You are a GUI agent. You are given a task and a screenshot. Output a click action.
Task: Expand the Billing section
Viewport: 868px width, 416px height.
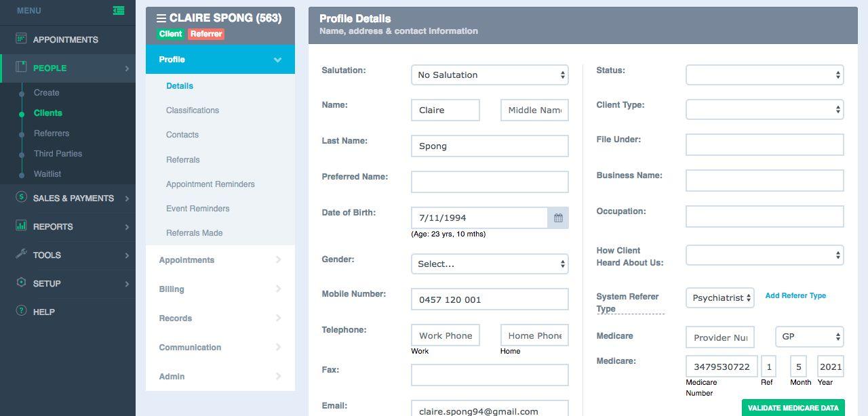(x=220, y=289)
